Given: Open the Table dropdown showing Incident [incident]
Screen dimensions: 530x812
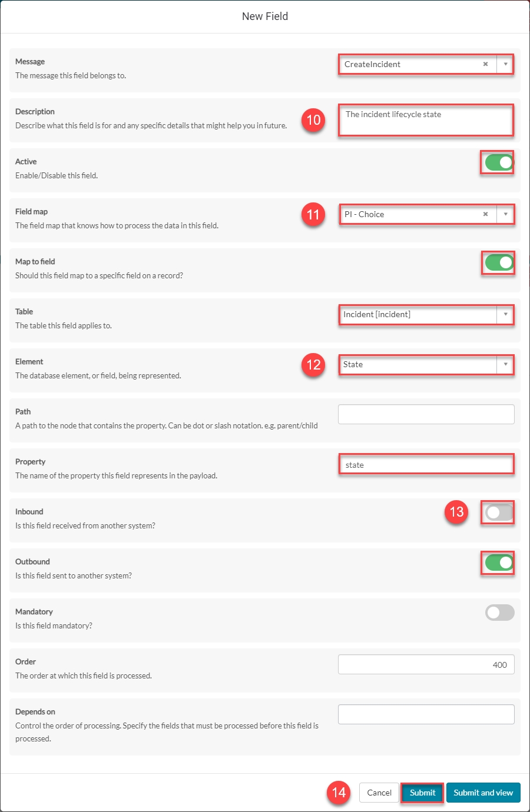Looking at the screenshot, I should 426,314.
